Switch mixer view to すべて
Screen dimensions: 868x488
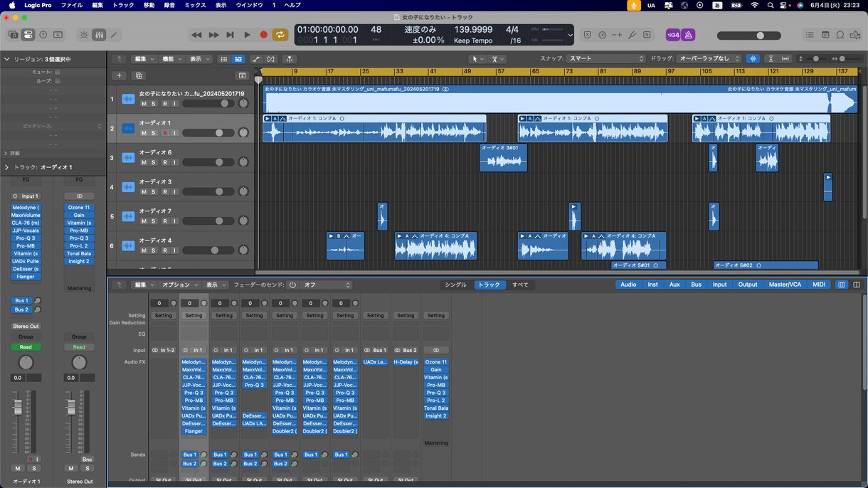point(520,285)
